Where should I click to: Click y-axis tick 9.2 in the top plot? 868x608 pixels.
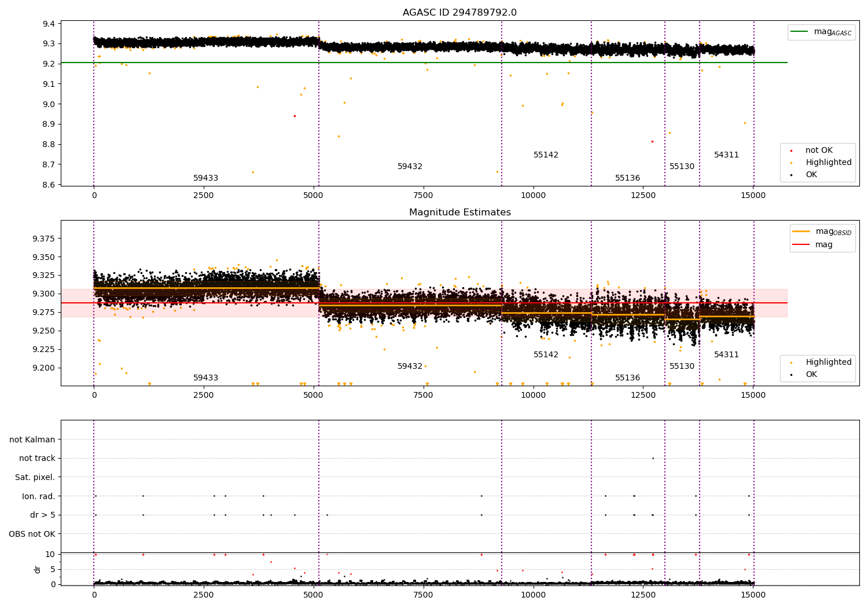(x=49, y=64)
